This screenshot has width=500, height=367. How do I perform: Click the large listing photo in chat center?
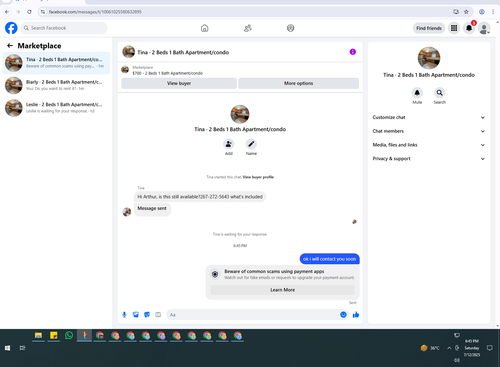coord(240,114)
